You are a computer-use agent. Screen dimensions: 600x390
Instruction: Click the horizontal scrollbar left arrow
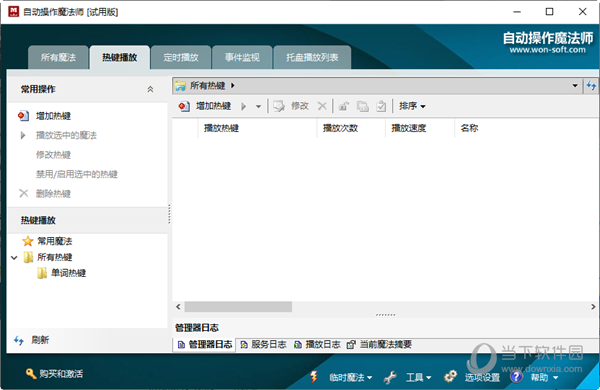click(178, 307)
